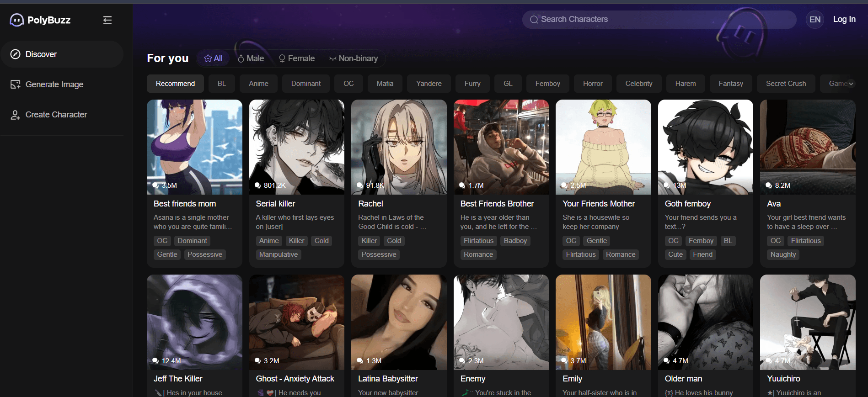Select the Female gender filter
The width and height of the screenshot is (868, 397).
pos(297,58)
